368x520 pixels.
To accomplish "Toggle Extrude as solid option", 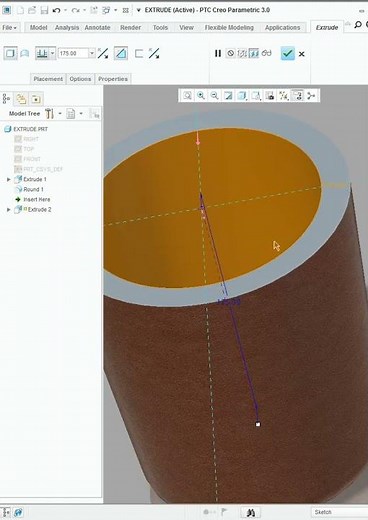I will [x=10, y=53].
